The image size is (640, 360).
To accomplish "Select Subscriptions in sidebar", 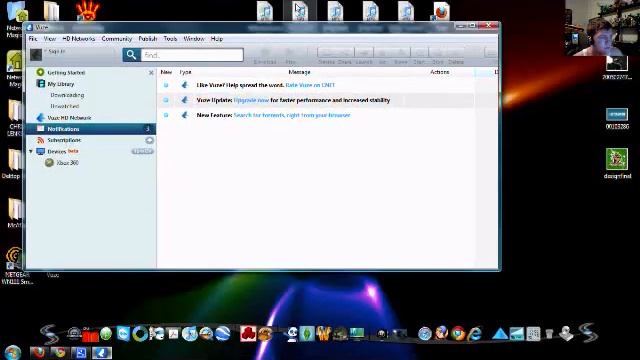I will click(x=64, y=140).
